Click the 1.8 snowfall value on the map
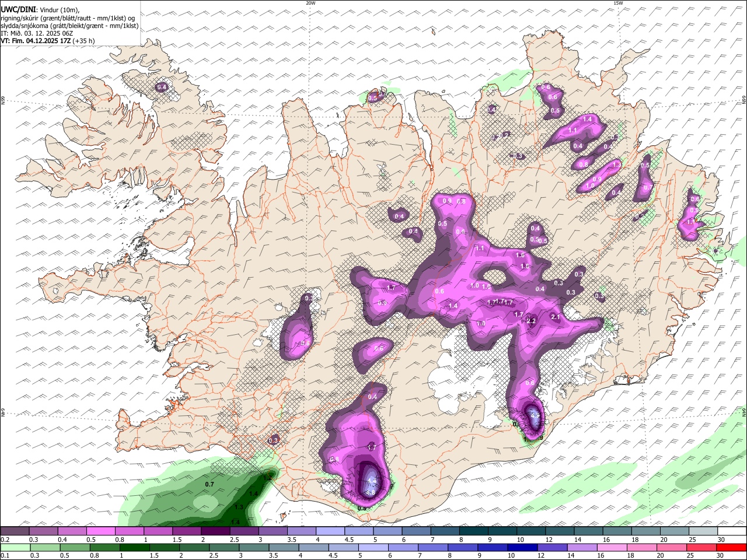Image resolution: width=747 pixels, height=560 pixels. click(525, 266)
